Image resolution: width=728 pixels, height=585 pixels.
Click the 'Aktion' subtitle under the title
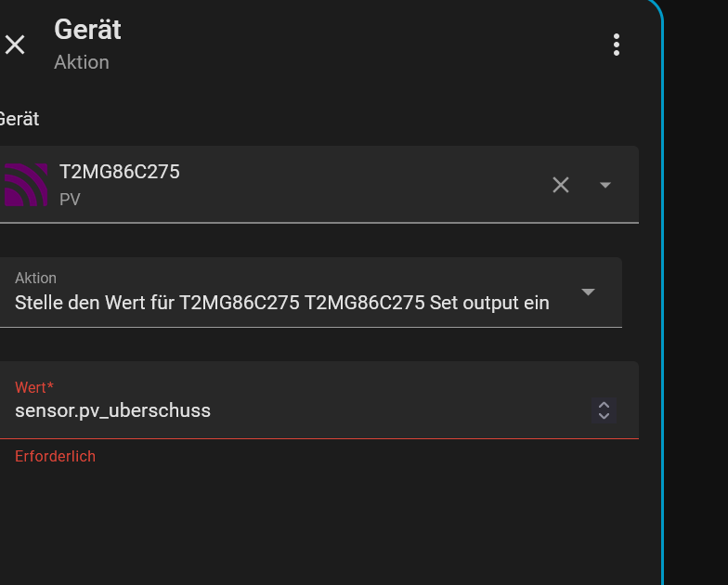pyautogui.click(x=82, y=62)
